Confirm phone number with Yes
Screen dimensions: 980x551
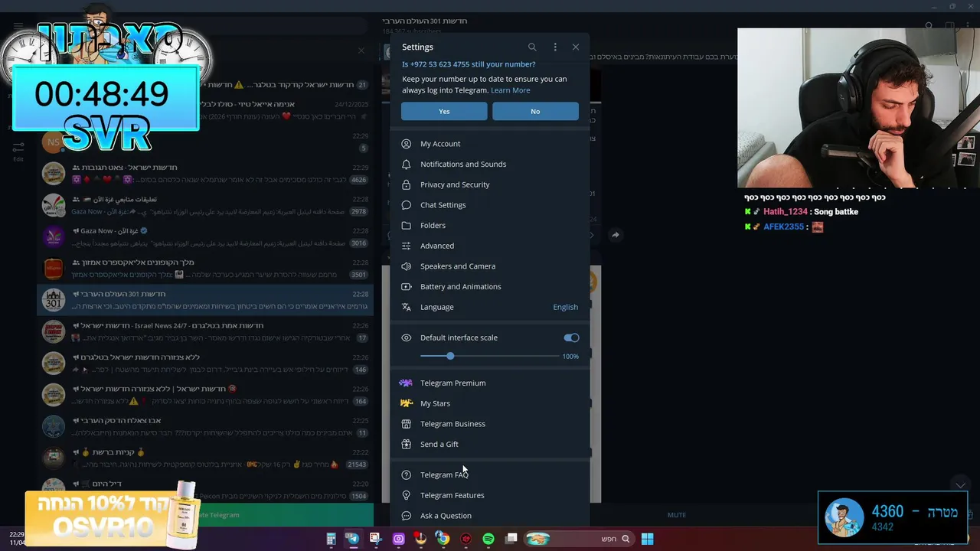(x=444, y=111)
